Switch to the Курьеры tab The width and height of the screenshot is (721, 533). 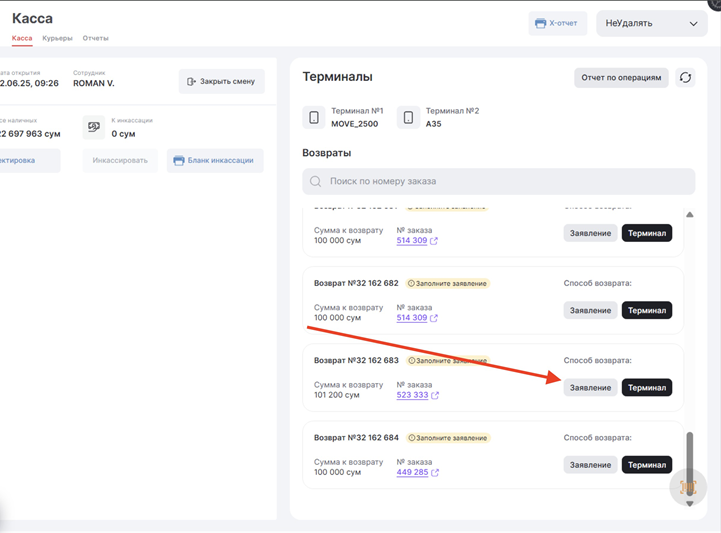click(57, 38)
